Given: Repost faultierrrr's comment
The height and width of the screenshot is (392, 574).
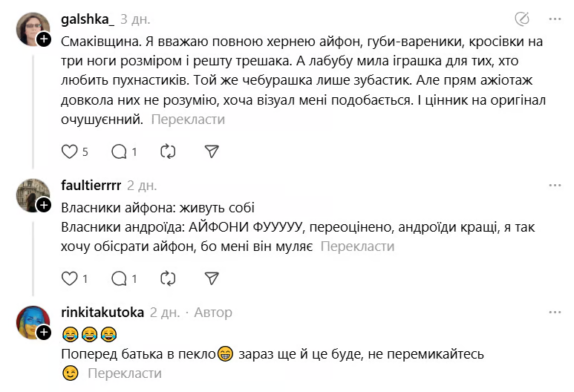Looking at the screenshot, I should [x=168, y=279].
